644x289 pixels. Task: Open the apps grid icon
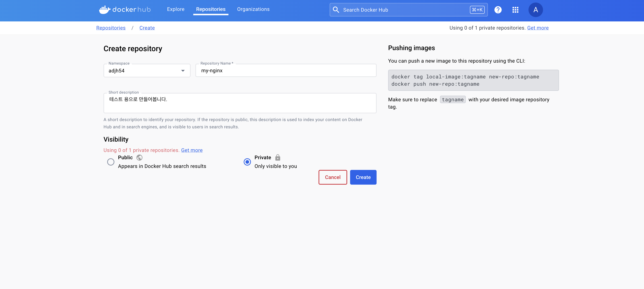point(515,10)
